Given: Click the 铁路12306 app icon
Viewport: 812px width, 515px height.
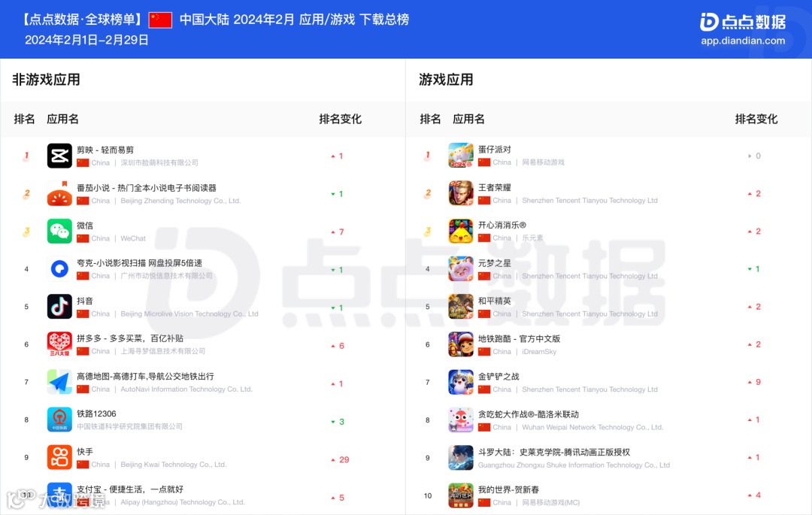Looking at the screenshot, I should (59, 420).
